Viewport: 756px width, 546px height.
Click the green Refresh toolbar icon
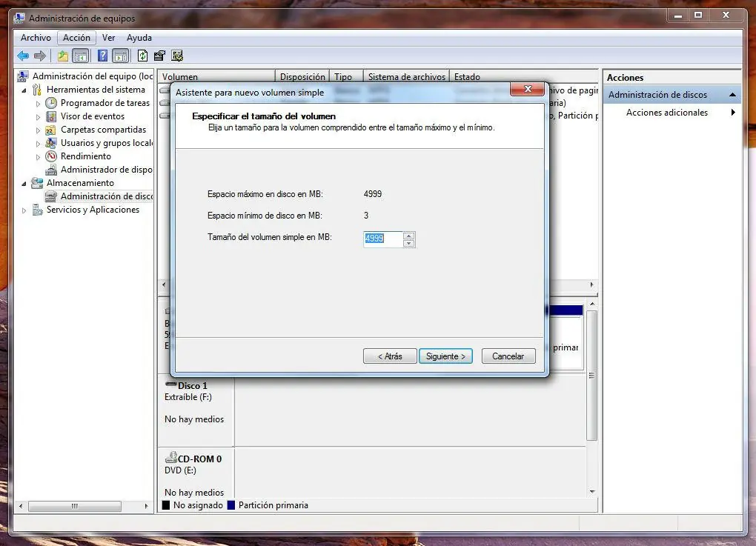point(142,56)
